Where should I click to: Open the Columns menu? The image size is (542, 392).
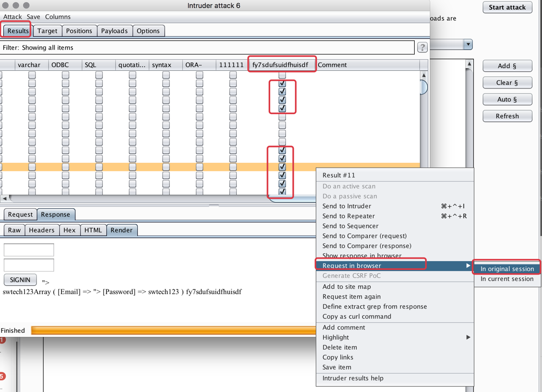[58, 17]
